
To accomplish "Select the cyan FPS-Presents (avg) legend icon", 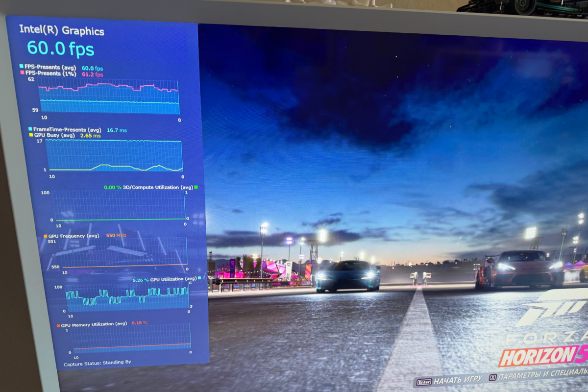I will (22, 67).
